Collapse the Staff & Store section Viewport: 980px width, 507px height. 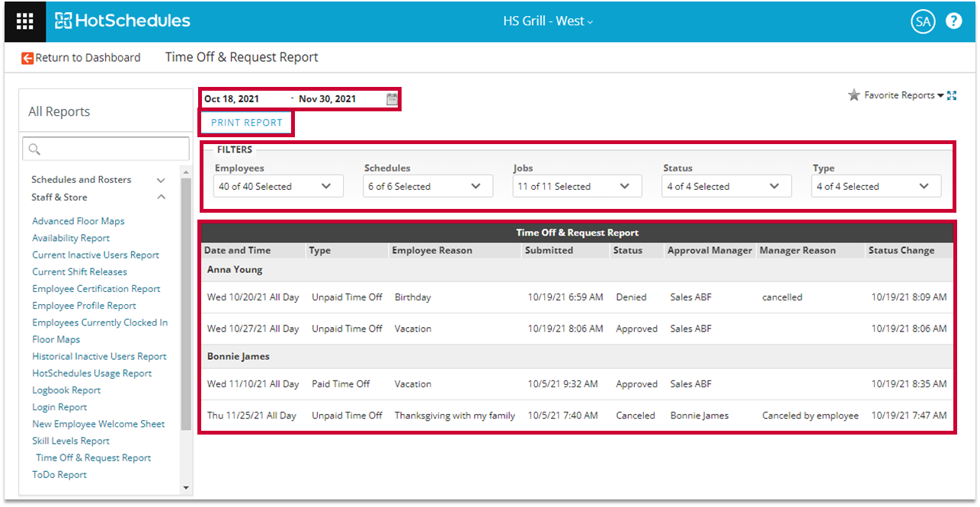point(161,197)
